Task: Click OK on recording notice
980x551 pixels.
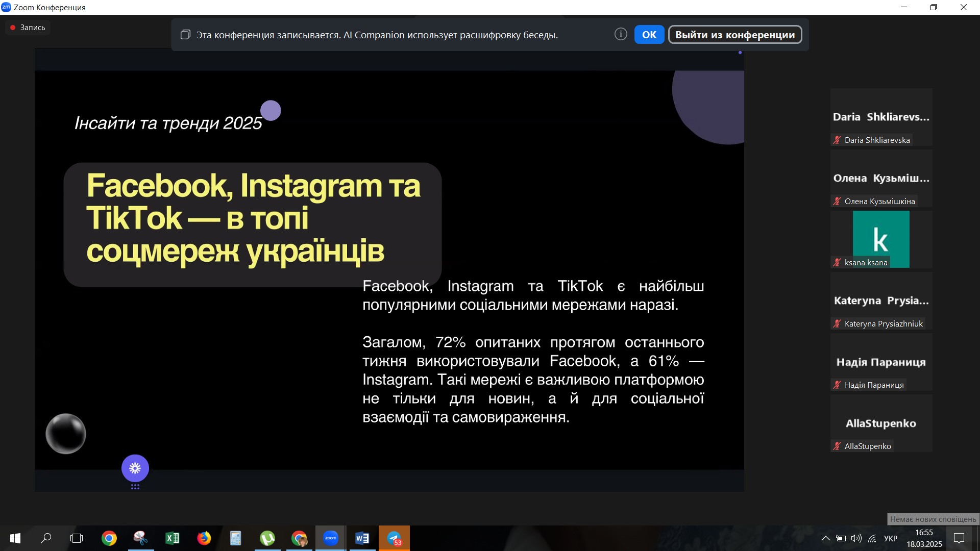Action: (x=649, y=35)
